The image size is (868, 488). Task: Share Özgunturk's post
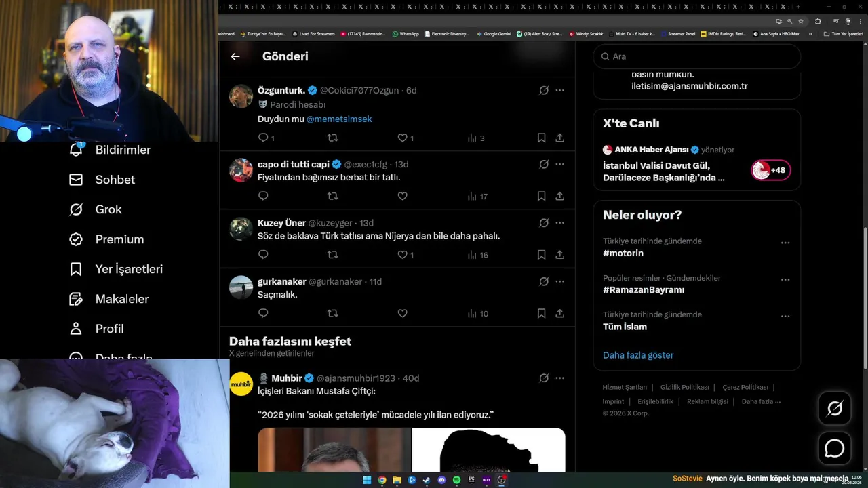point(559,138)
